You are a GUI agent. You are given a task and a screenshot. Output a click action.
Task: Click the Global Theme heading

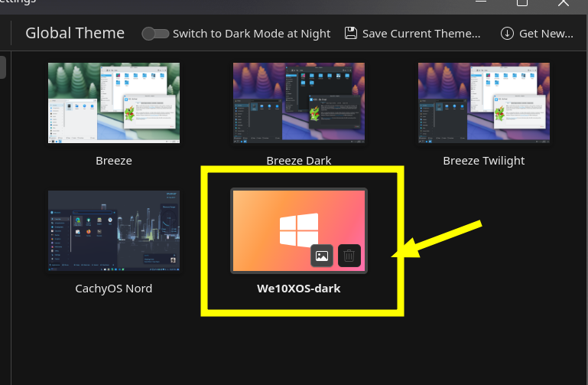[75, 33]
